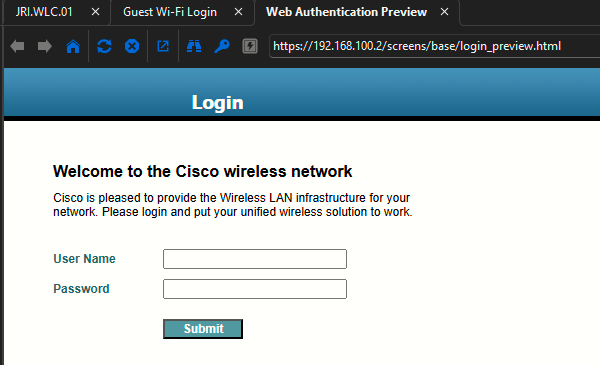Click the Login banner heading

tap(217, 103)
